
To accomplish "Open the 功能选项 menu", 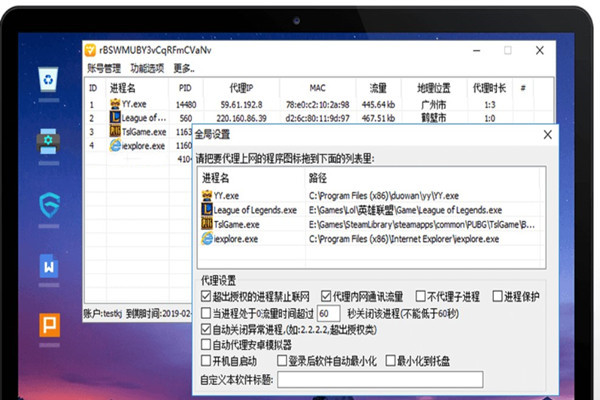I will coord(147,69).
